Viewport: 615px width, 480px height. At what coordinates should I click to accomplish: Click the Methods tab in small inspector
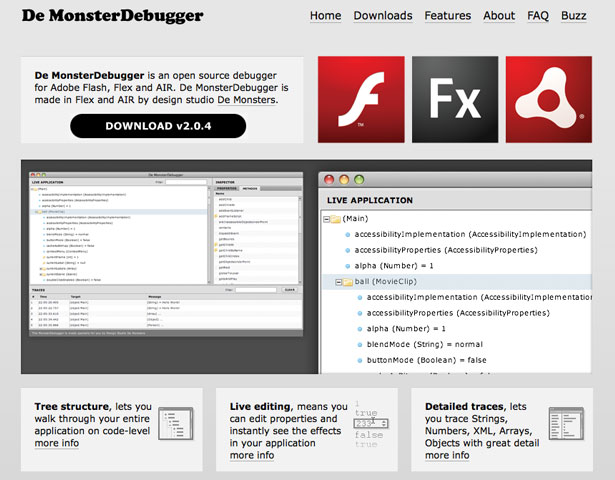tap(249, 189)
